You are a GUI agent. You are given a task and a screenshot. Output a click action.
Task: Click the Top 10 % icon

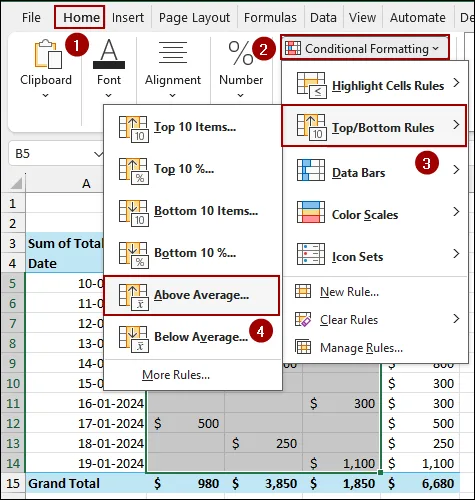point(134,171)
